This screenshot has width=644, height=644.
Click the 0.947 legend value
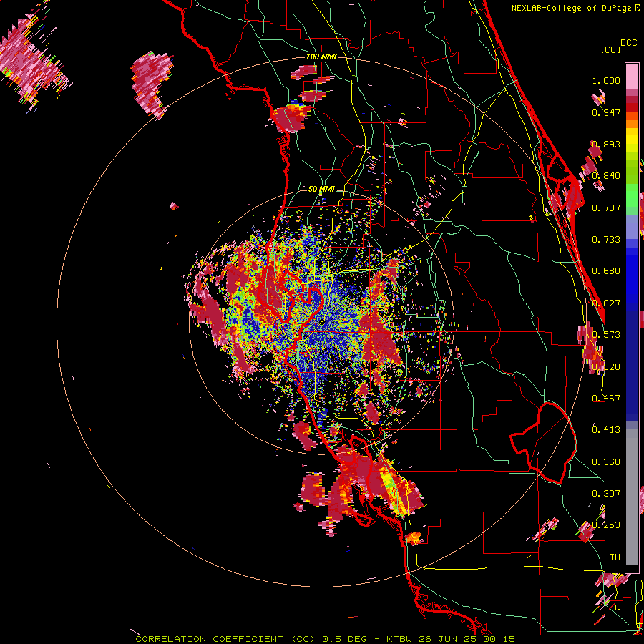click(606, 112)
